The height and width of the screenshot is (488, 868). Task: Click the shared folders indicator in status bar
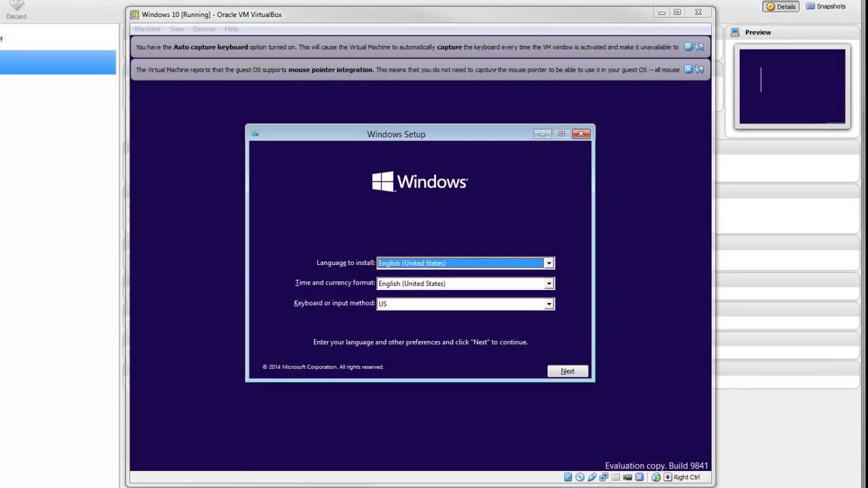coord(615,477)
